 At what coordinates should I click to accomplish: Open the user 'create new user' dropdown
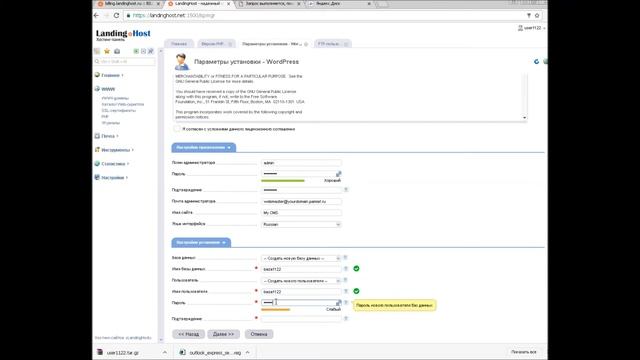tap(301, 281)
